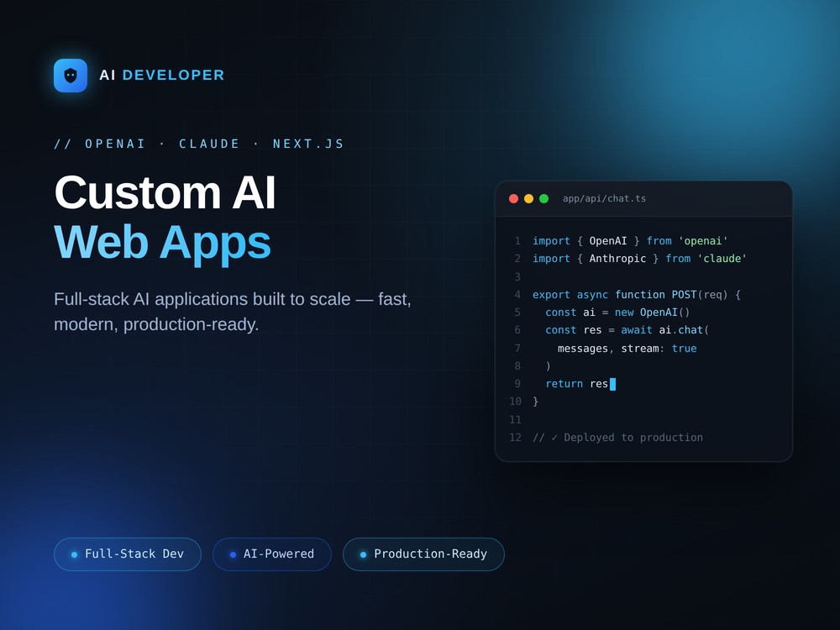Click the 'openai' string literal

(703, 241)
